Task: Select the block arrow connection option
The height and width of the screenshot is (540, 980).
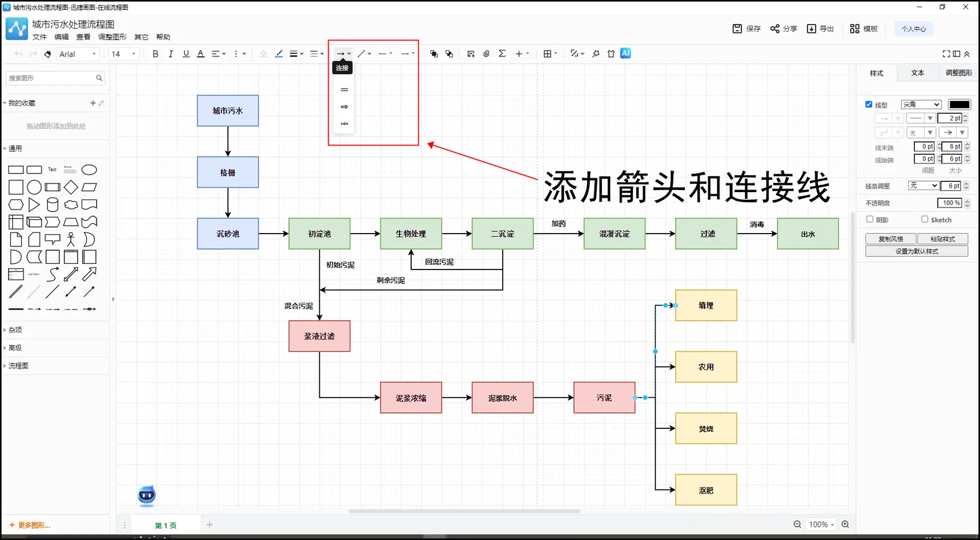Action: 345,107
